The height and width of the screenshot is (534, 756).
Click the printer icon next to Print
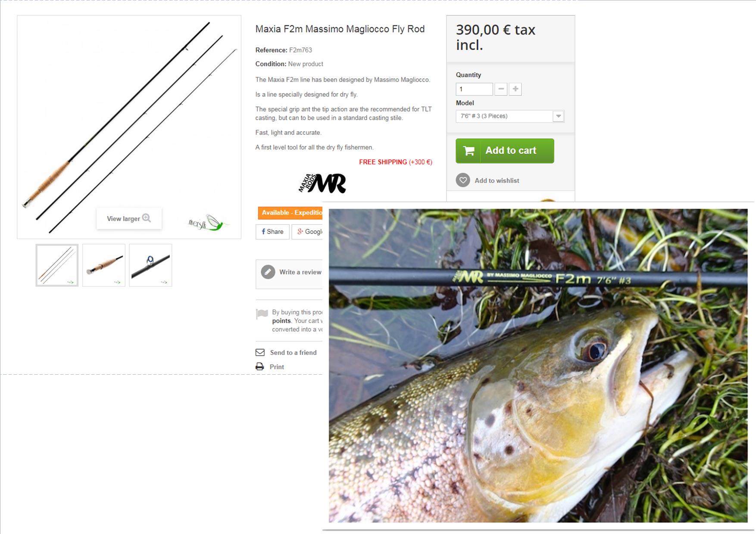(259, 366)
